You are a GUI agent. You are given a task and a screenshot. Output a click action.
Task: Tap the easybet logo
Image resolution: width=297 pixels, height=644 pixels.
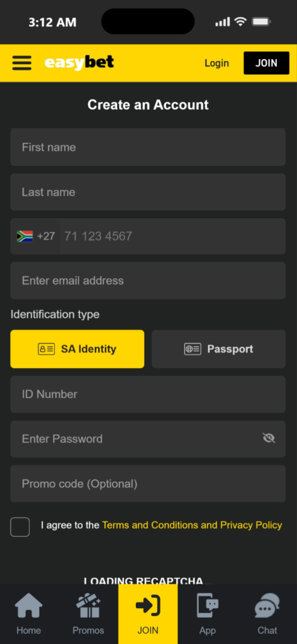pos(79,63)
